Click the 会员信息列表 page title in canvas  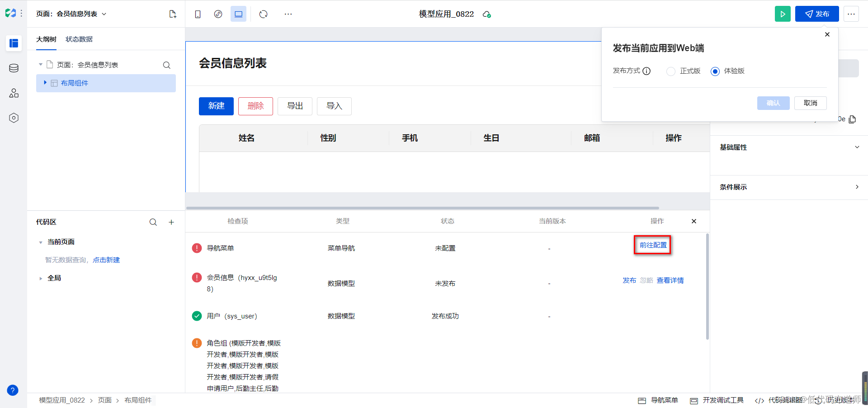coord(233,63)
